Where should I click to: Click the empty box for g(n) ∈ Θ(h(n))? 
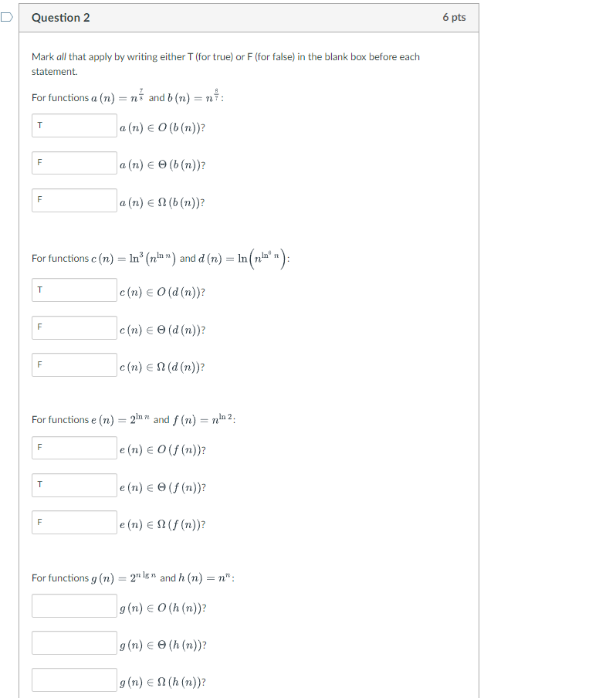[73, 642]
